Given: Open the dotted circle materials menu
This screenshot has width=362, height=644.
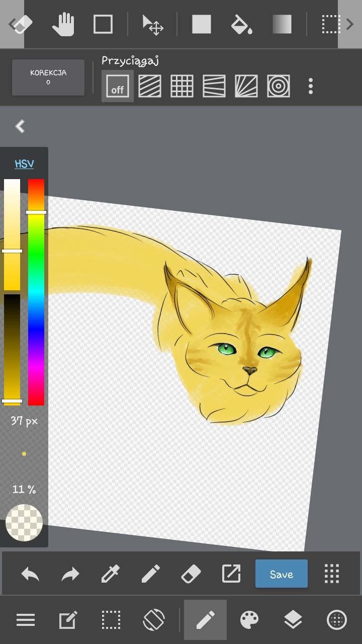Looking at the screenshot, I should click(337, 620).
